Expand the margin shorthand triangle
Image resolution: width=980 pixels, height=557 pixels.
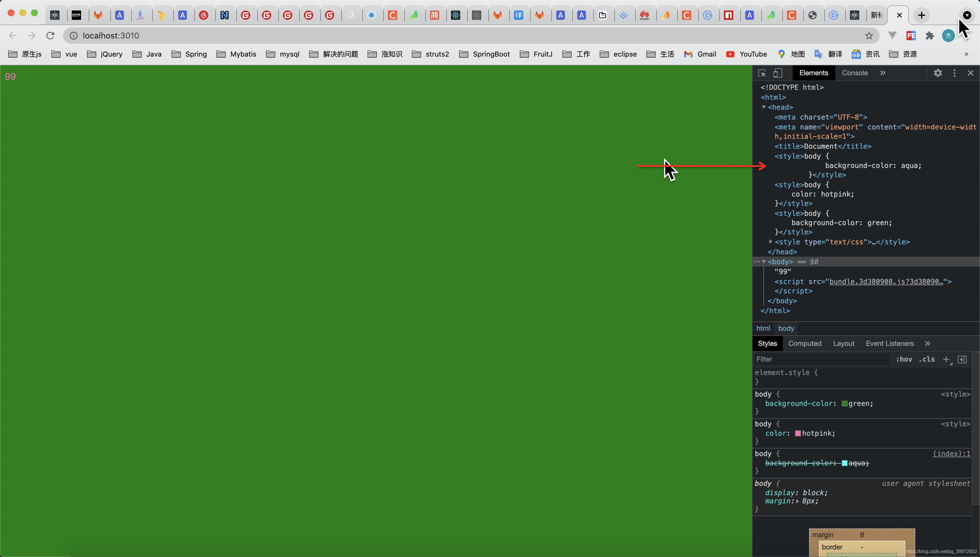point(797,502)
